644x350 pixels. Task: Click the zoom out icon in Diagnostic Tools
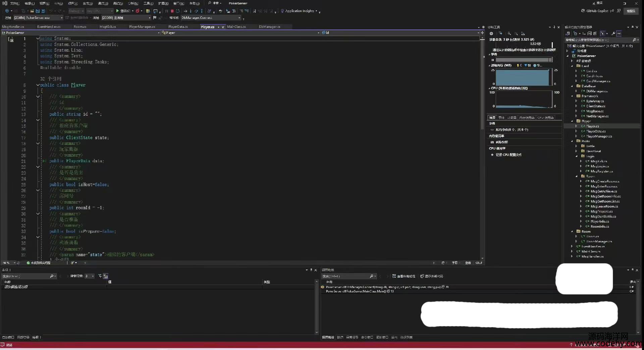pyautogui.click(x=516, y=34)
